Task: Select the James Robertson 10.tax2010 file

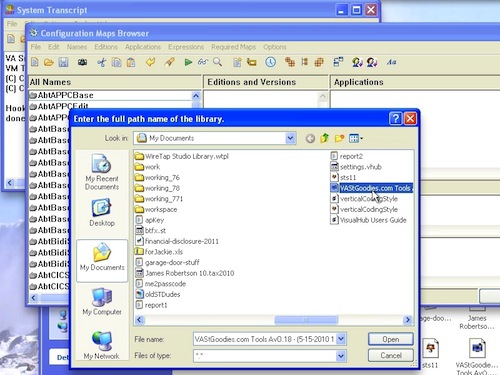Action: pyautogui.click(x=185, y=273)
